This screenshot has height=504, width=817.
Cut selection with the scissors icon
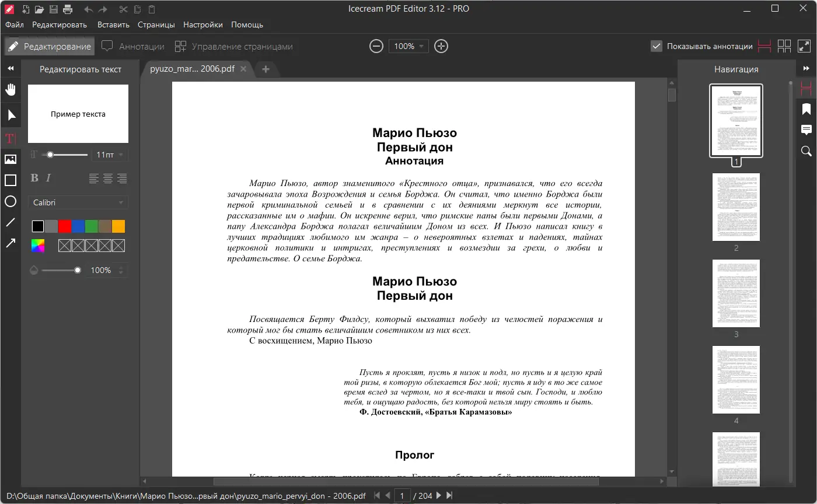(x=123, y=9)
